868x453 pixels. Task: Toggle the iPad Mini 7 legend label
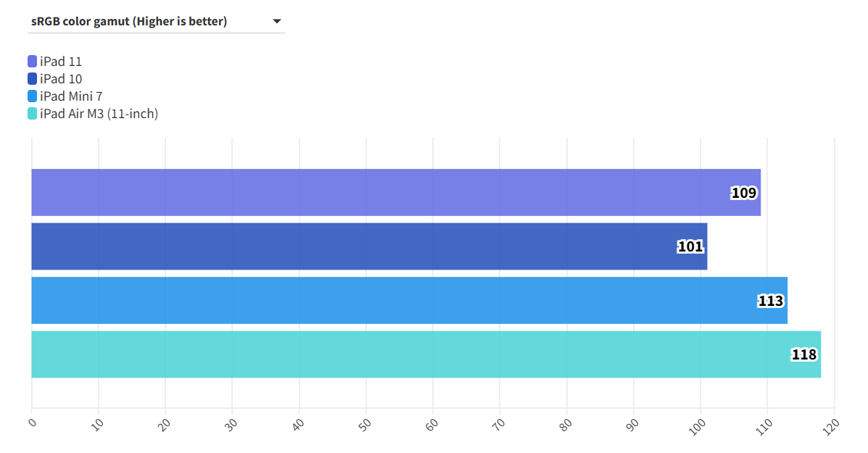(71, 96)
